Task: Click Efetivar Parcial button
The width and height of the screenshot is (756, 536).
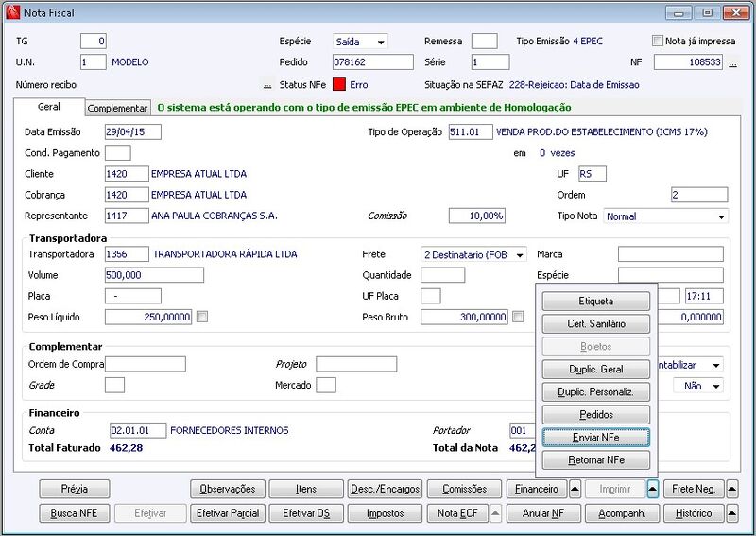Action: pos(228,513)
